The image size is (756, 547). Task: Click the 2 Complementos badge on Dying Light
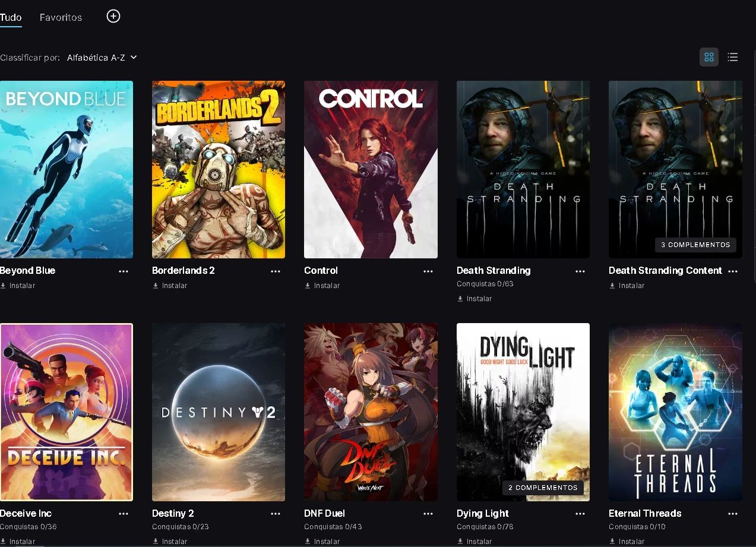click(543, 488)
